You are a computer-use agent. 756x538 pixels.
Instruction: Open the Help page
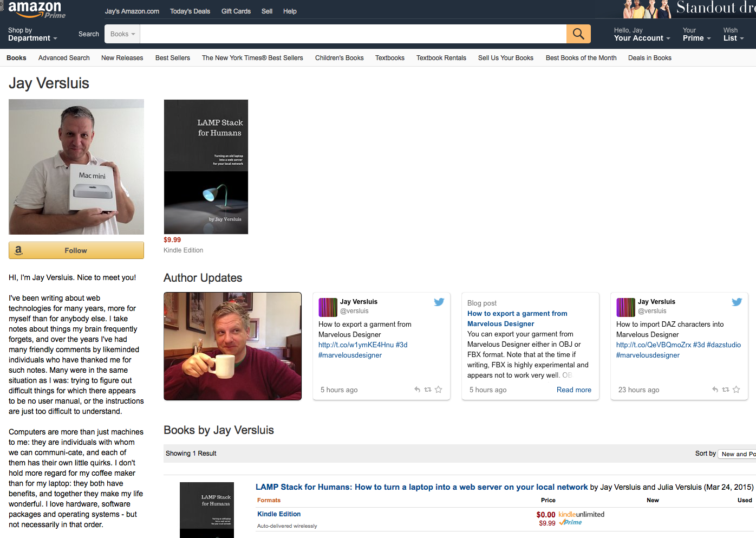[x=290, y=11]
